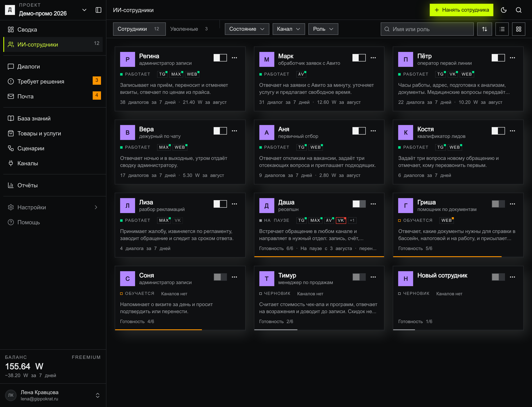Open more options for Регина card
This screenshot has width=532, height=407.
tap(234, 58)
